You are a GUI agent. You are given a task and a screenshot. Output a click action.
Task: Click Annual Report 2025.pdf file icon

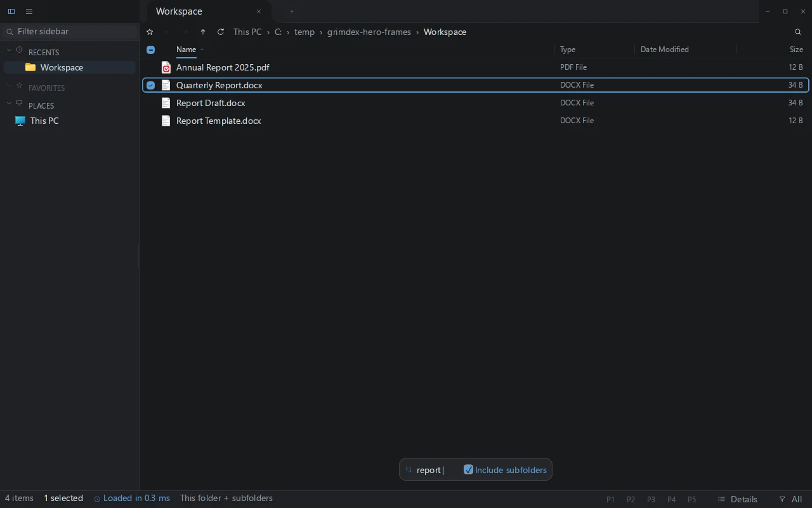(x=166, y=67)
